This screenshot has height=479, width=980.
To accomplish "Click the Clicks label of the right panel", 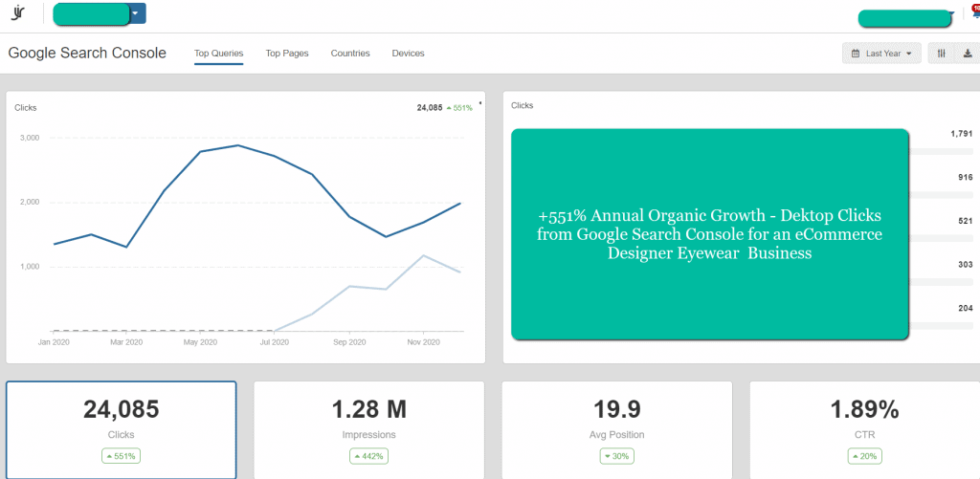I will point(522,105).
